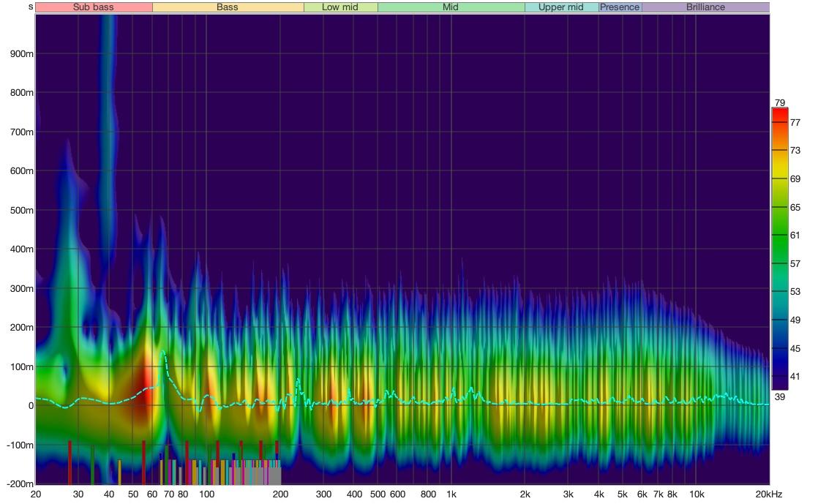Image resolution: width=818 pixels, height=504 pixels.
Task: Click the 's' seconds unit label
Action: (31, 7)
